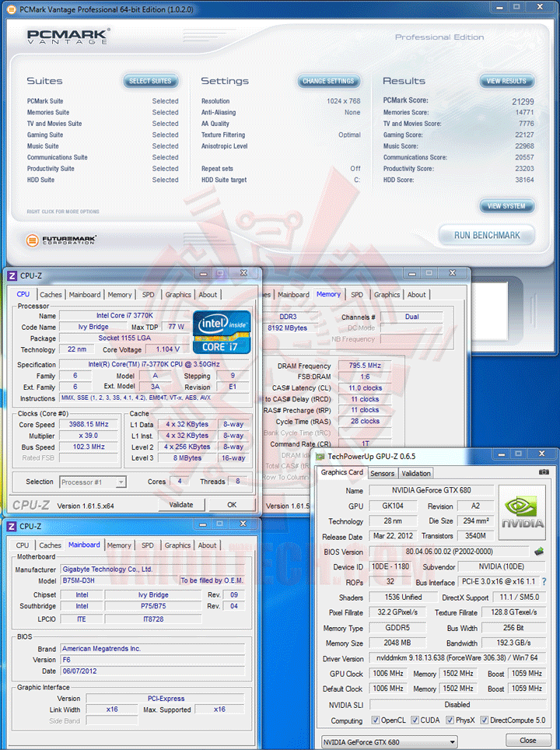The height and width of the screenshot is (750, 560).
Task: Open Memory tab in CPU-Z Mainboard window
Action: click(x=119, y=545)
